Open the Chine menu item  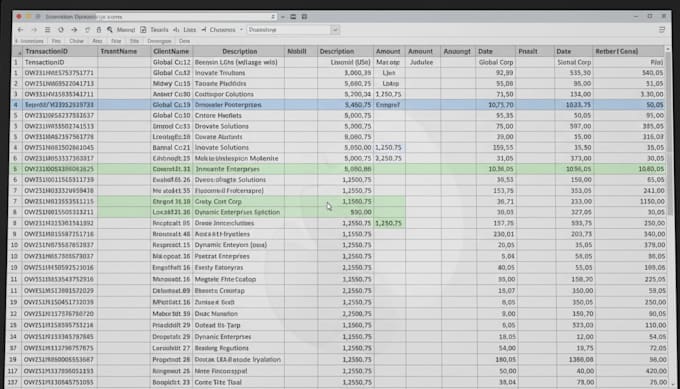tap(76, 41)
